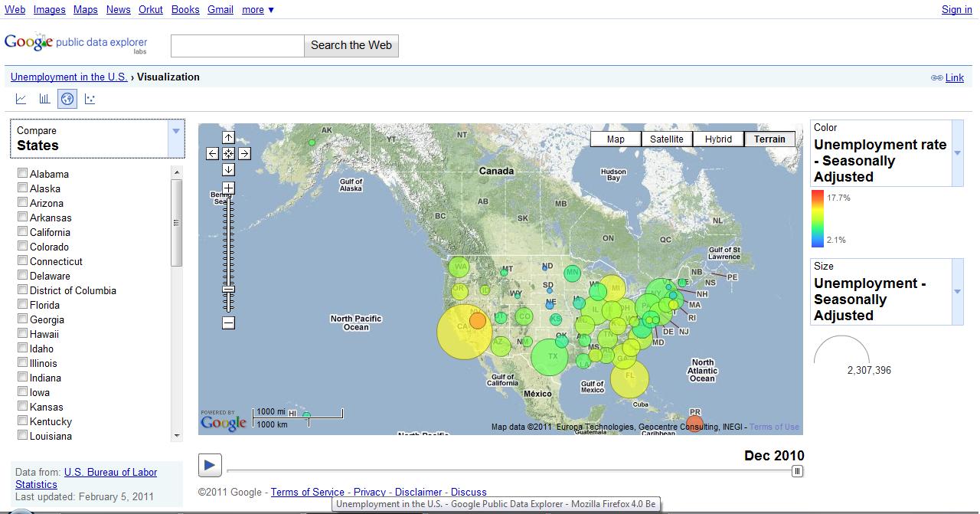Image resolution: width=980 pixels, height=514 pixels.
Task: Pan the map left arrow
Action: [x=213, y=153]
